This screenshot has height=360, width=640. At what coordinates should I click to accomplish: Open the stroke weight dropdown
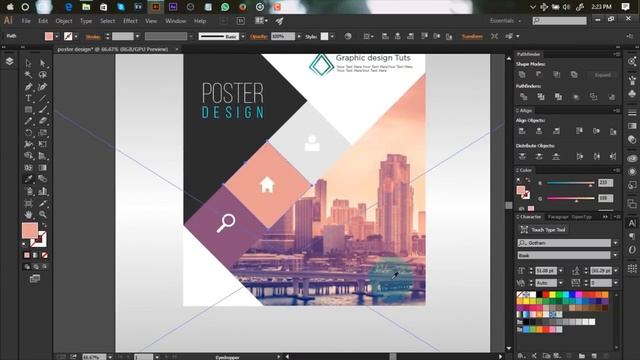pos(138,36)
